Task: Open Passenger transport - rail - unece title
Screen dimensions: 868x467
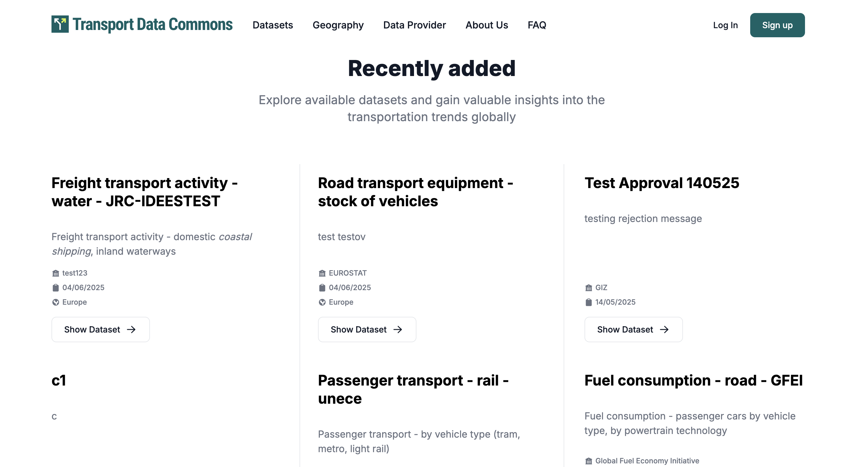Action: click(413, 389)
